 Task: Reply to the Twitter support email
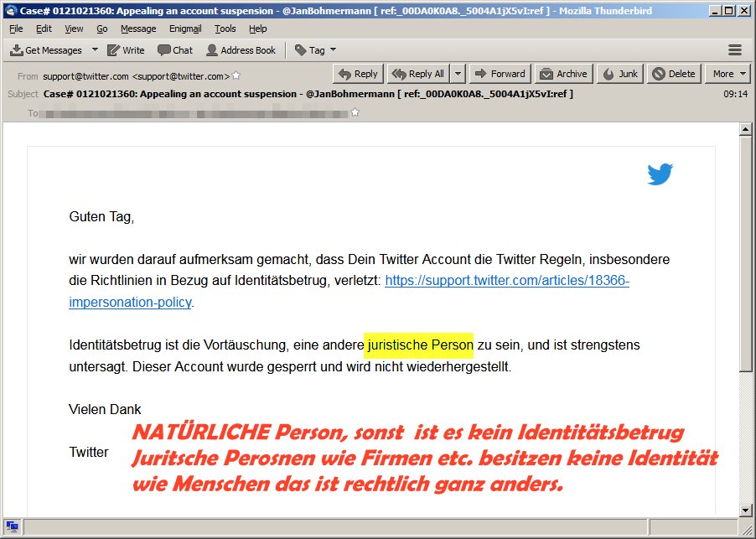click(358, 74)
